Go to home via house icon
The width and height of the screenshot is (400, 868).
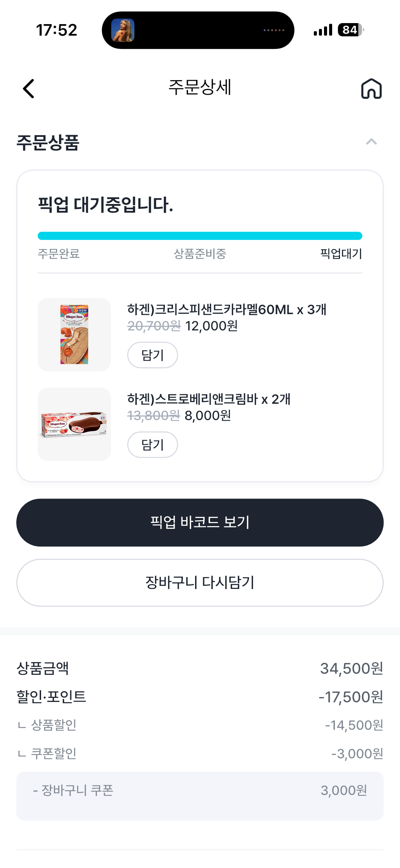pyautogui.click(x=371, y=89)
